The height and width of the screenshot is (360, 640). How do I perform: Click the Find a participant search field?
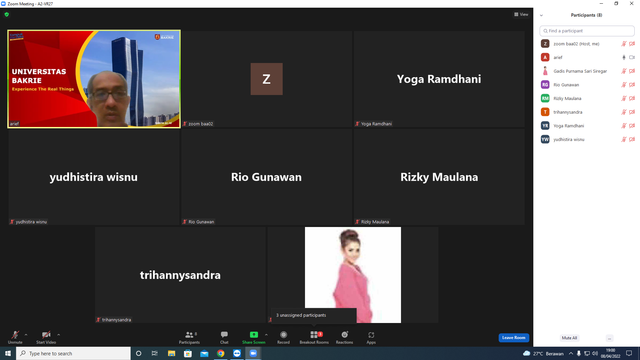(x=587, y=31)
